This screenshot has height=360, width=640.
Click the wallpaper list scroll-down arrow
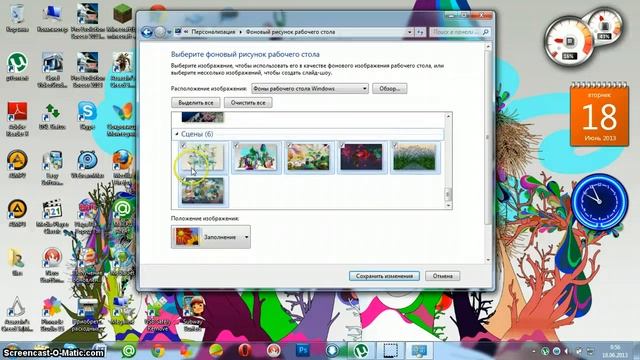point(448,205)
